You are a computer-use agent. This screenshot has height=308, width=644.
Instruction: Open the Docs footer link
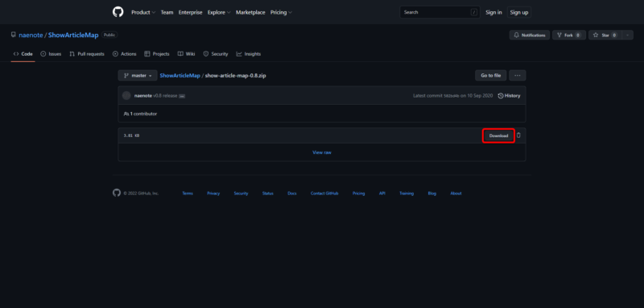[292, 194]
